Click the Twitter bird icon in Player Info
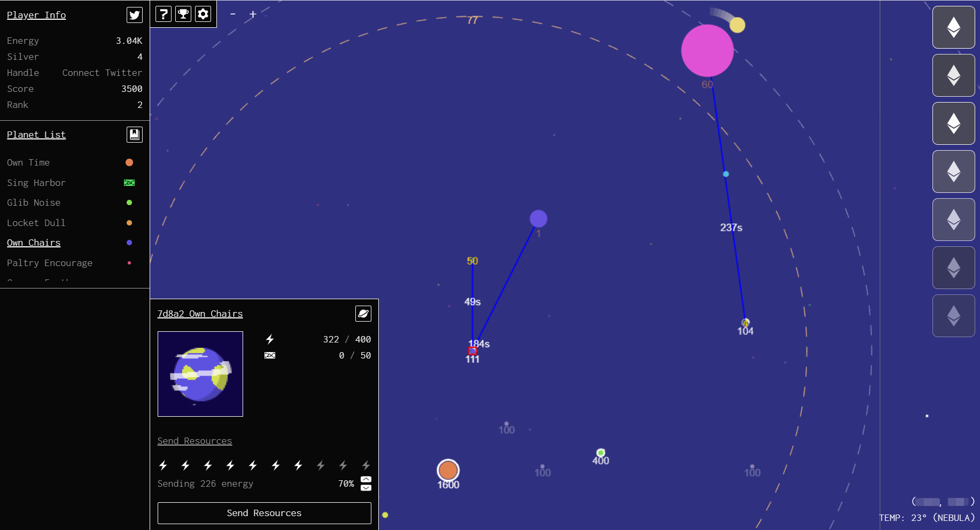The height and width of the screenshot is (530, 980). 135,15
